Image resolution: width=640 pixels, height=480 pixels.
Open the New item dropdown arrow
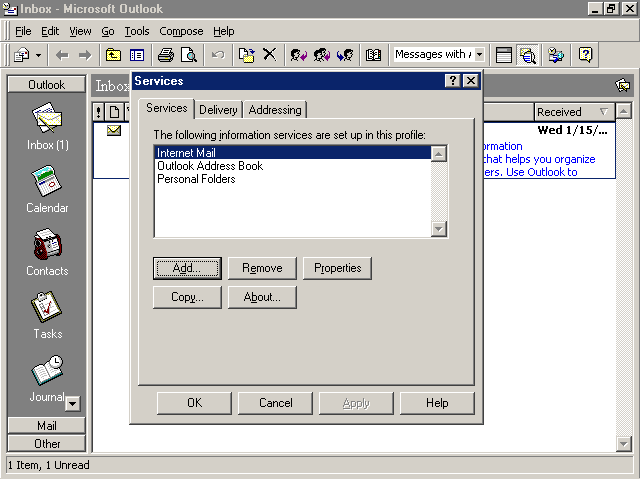coord(38,55)
